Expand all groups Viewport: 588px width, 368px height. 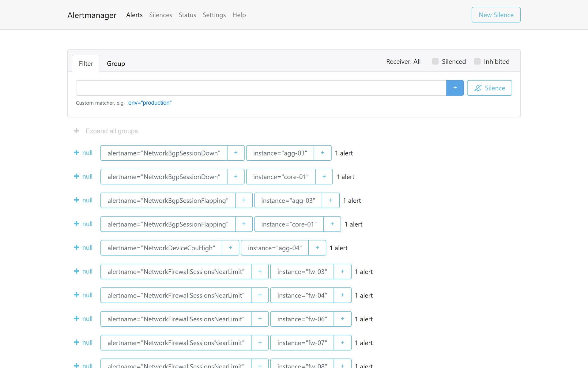coord(106,131)
